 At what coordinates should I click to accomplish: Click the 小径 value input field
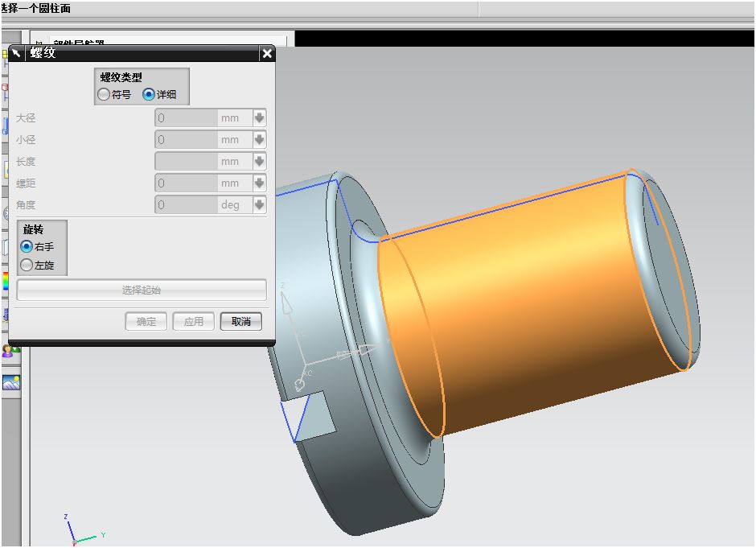pos(186,139)
